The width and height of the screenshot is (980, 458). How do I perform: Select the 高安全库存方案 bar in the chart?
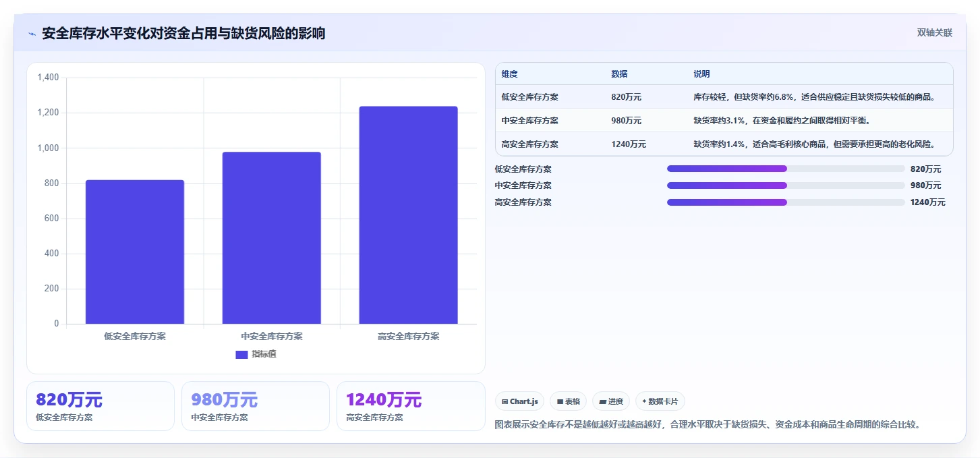click(x=408, y=215)
